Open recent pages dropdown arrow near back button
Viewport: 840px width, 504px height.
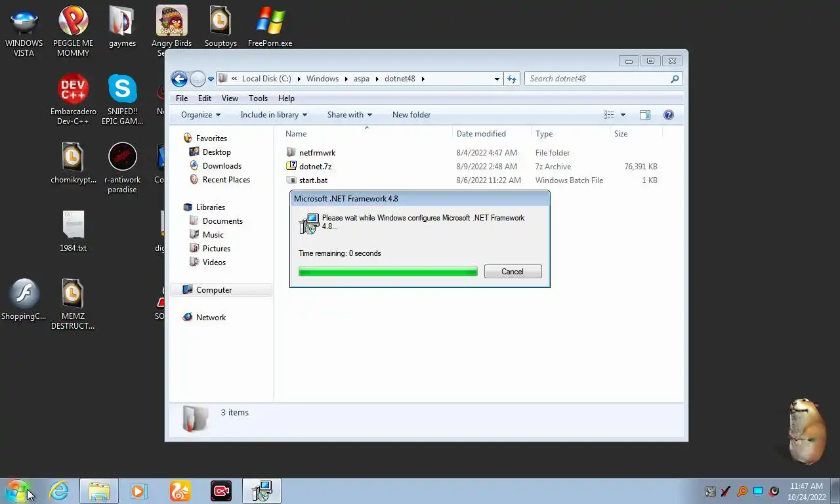pyautogui.click(x=211, y=79)
